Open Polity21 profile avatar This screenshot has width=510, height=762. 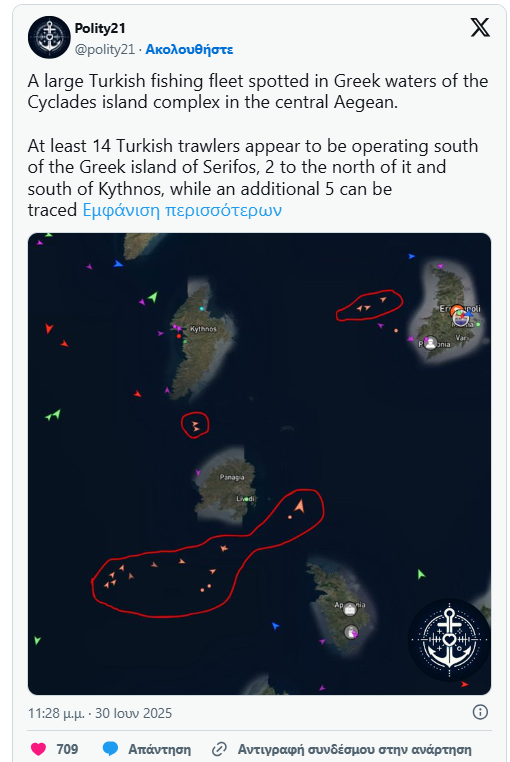coord(49,37)
